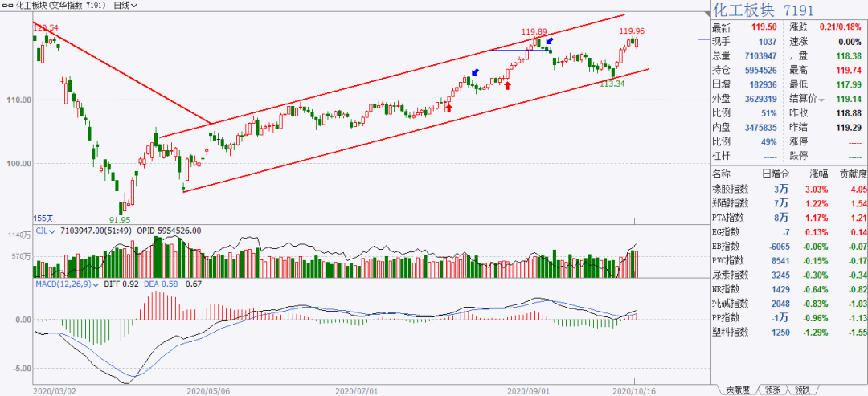Screen dimensions: 868x396
Task: Expand the 结算价 dropdown arrow
Action: [x=821, y=100]
